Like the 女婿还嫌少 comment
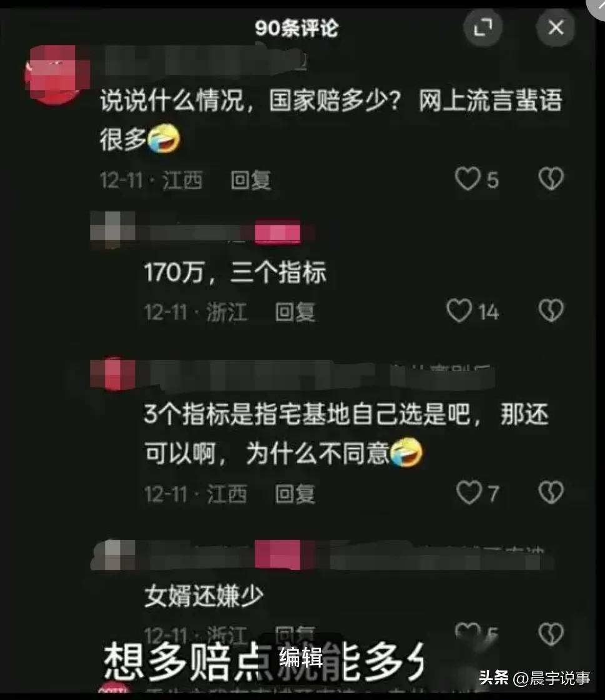The height and width of the screenshot is (700, 605). tap(468, 631)
